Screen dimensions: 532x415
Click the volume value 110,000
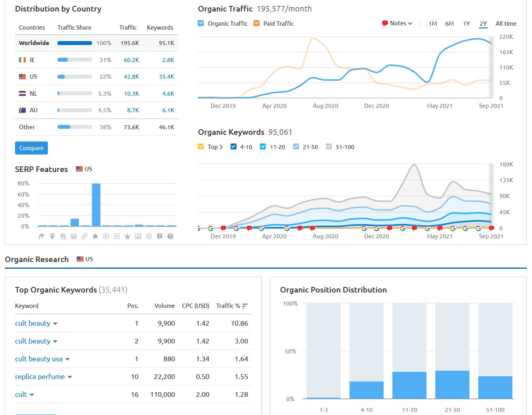pyautogui.click(x=163, y=394)
